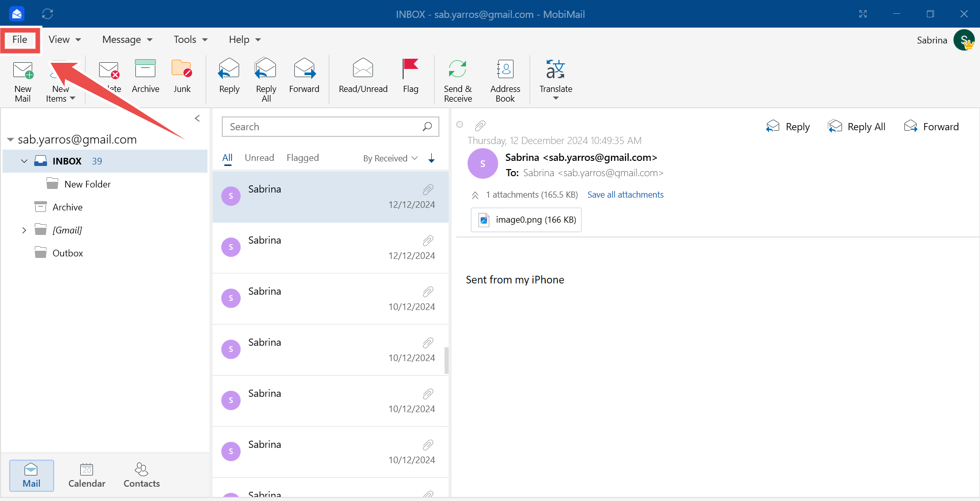This screenshot has width=980, height=501.
Task: Open the By Received sort dropdown
Action: [390, 158]
